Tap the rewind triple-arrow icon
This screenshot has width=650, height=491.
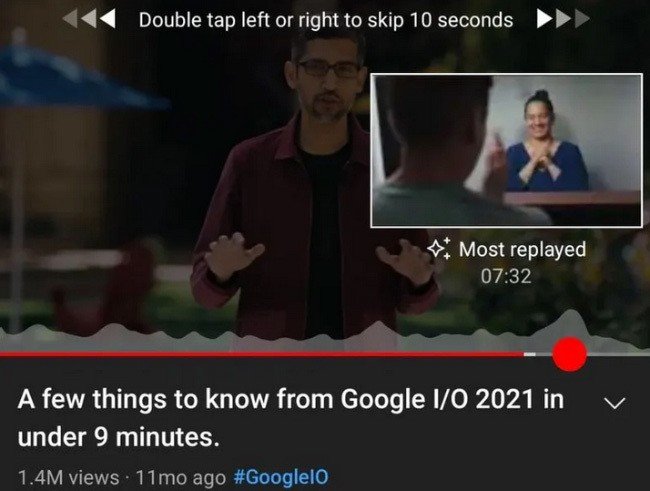point(89,19)
